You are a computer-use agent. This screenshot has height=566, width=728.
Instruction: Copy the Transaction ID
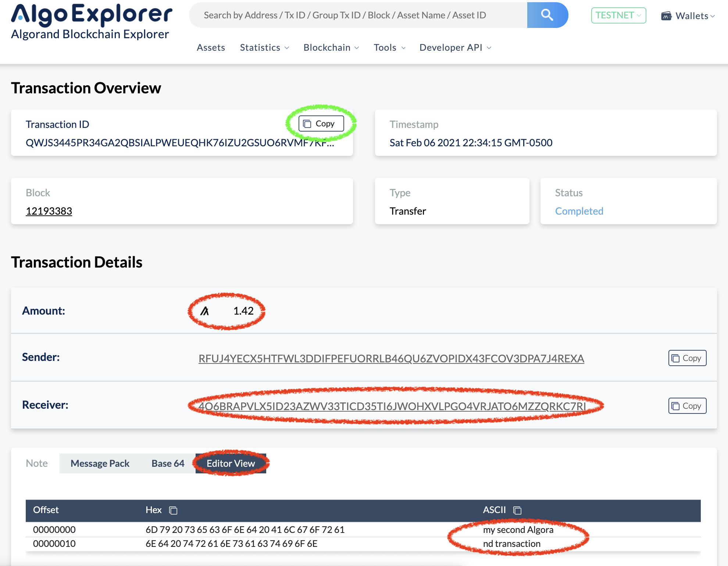click(x=321, y=123)
